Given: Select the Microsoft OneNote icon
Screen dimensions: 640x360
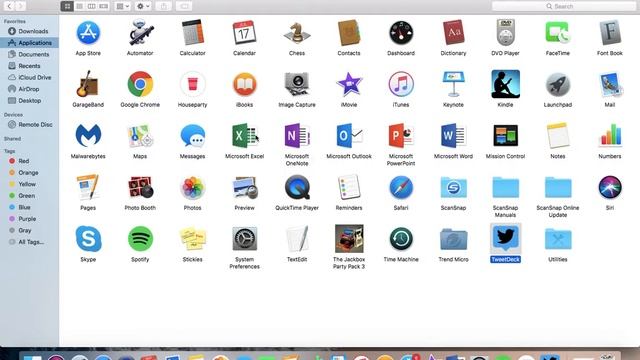Looking at the screenshot, I should pos(297,136).
